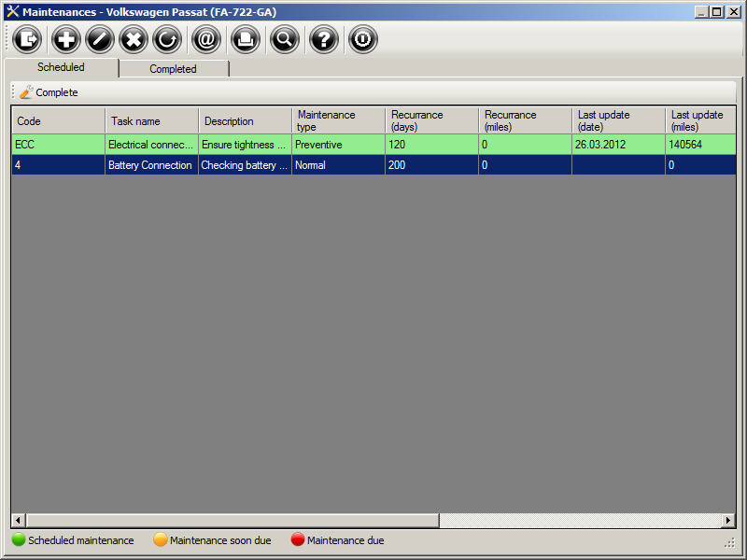The width and height of the screenshot is (747, 560).
Task: Select the Electrical connection ECC row
Action: [150, 145]
